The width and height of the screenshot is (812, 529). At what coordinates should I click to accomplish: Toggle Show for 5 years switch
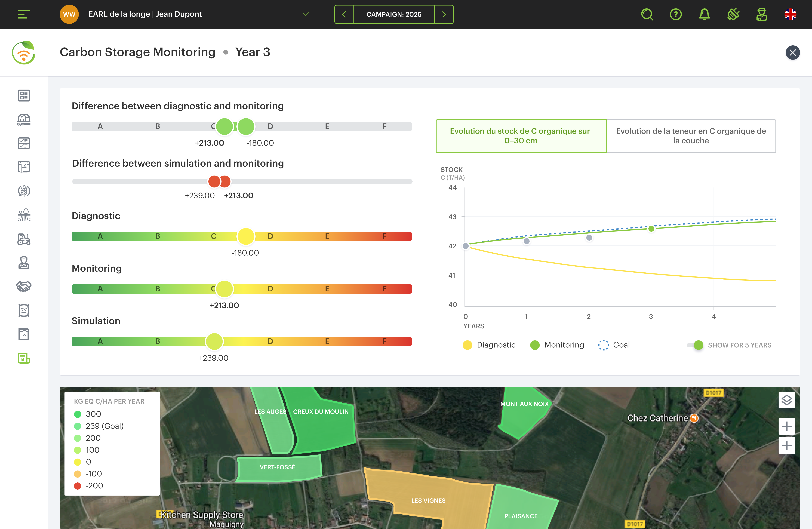pos(695,345)
